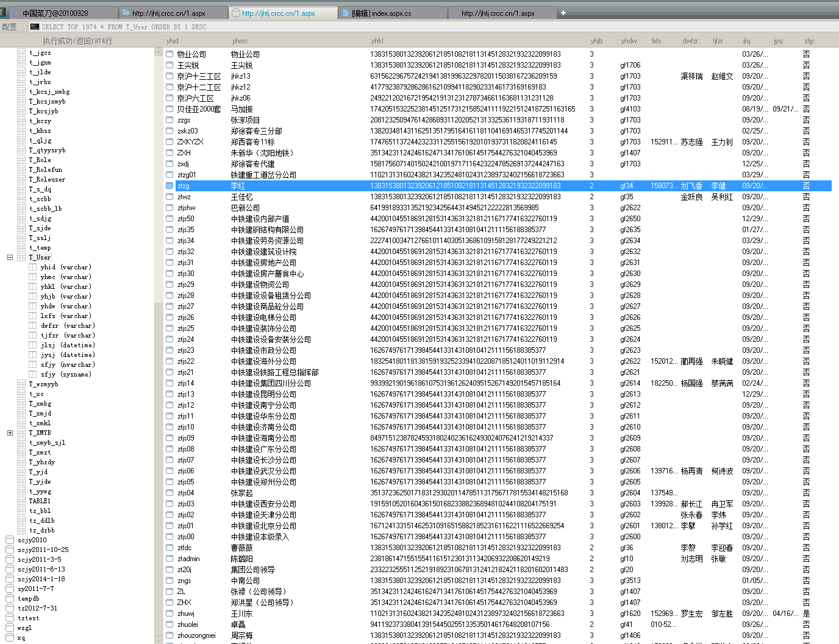Click the 是 value in zhuwj row
The width and height of the screenshot is (839, 644).
pos(807,614)
